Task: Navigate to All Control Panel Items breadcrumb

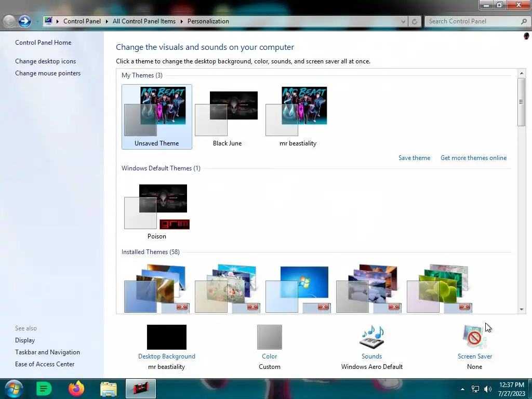Action: pos(144,21)
